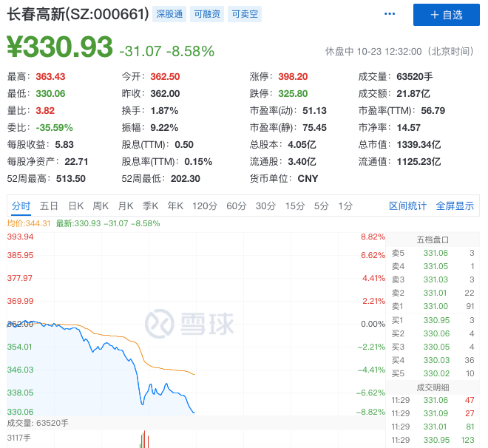Screen dimensions: 488x448
Task: Click the 委比 value -35.59%
Action: [x=54, y=128]
